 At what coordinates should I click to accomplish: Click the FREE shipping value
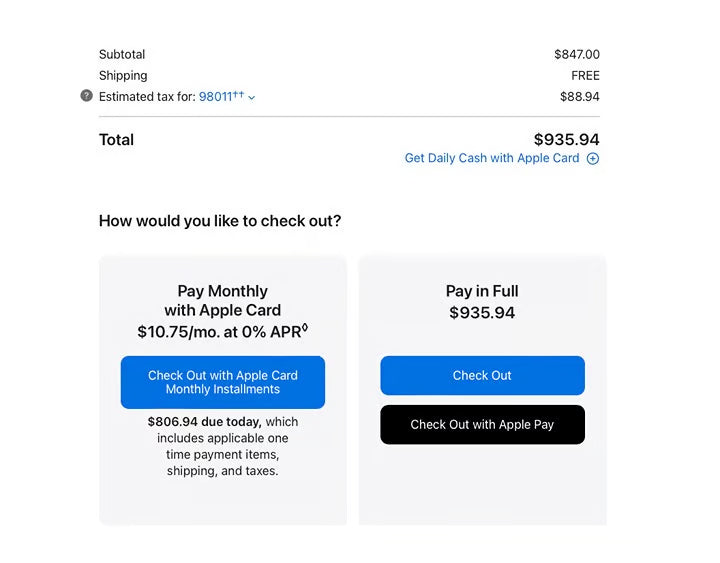pyautogui.click(x=585, y=75)
